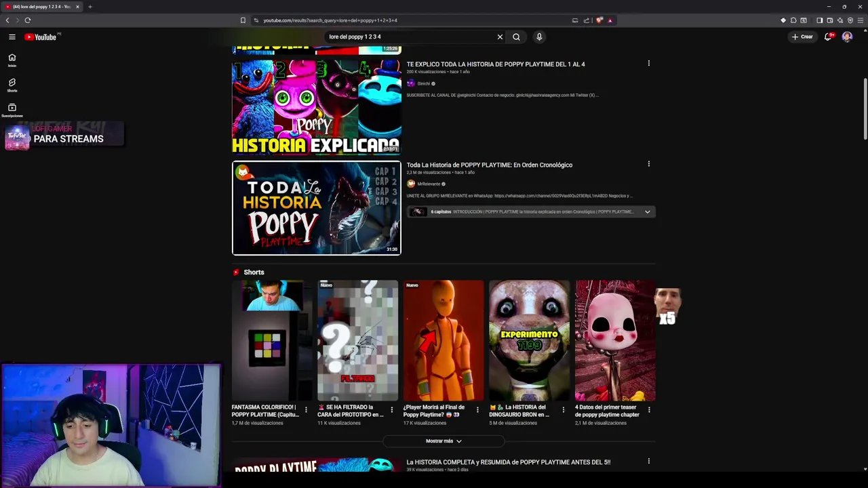Open the Brave wallet icon
This screenshot has width=868, height=488.
point(829,20)
